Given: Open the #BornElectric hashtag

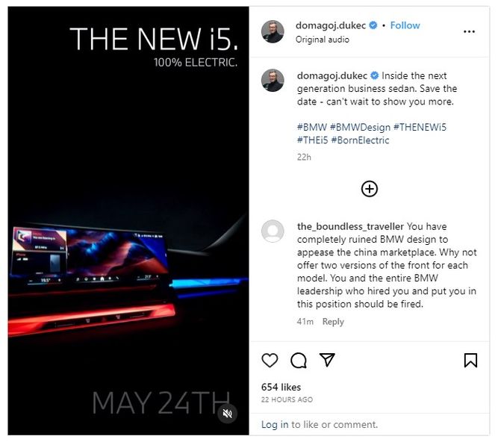Looking at the screenshot, I should [x=360, y=140].
